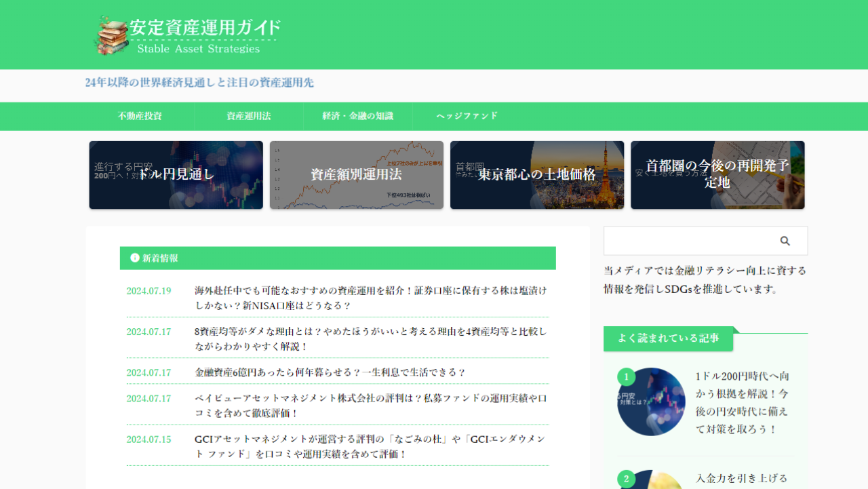Click the 2024.07.19 date entry
The image size is (868, 489).
[x=149, y=291]
